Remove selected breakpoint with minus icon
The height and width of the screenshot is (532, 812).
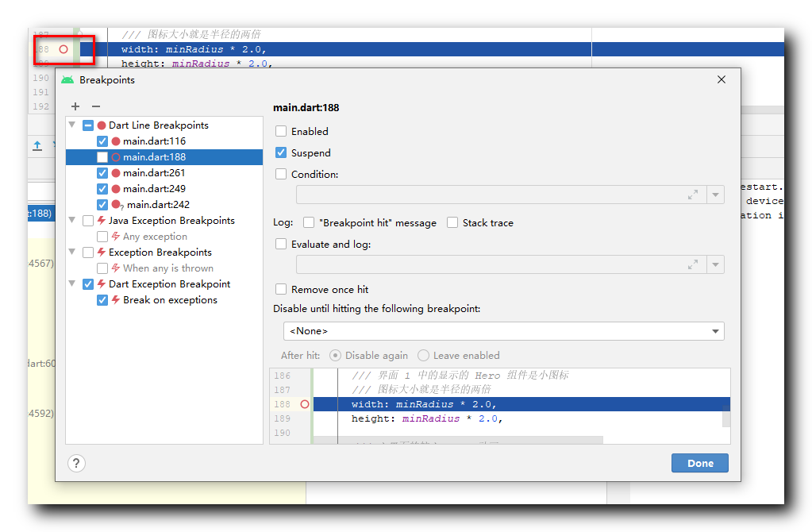96,106
